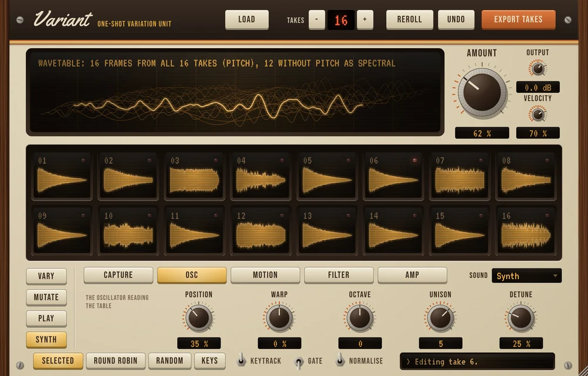
Task: Click the output value field 0.0 dB
Action: pos(538,88)
